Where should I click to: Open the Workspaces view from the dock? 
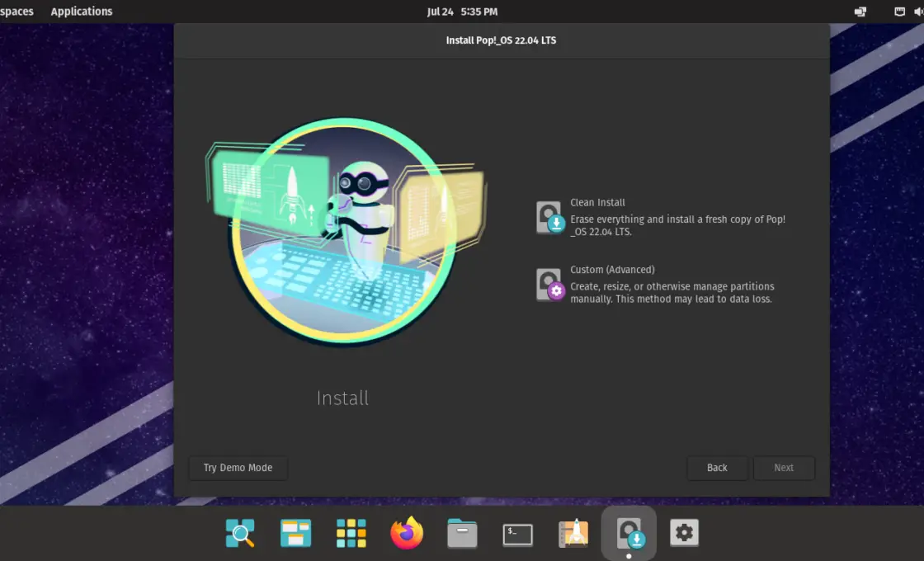tap(295, 534)
